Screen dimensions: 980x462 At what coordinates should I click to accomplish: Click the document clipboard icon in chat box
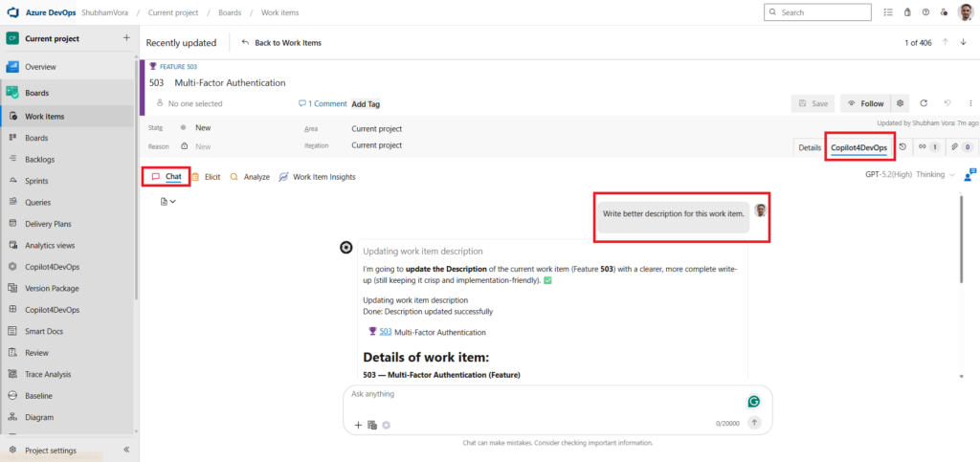372,425
